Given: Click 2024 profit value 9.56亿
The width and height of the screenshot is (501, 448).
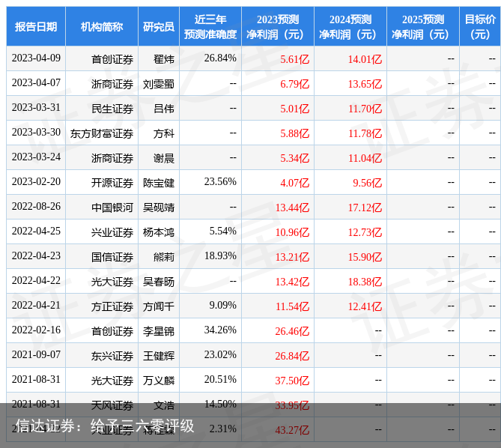Looking at the screenshot, I should (x=367, y=183).
